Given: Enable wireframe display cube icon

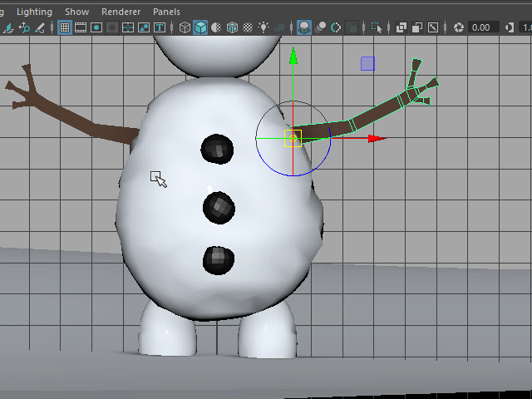Looking at the screenshot, I should click(x=185, y=27).
